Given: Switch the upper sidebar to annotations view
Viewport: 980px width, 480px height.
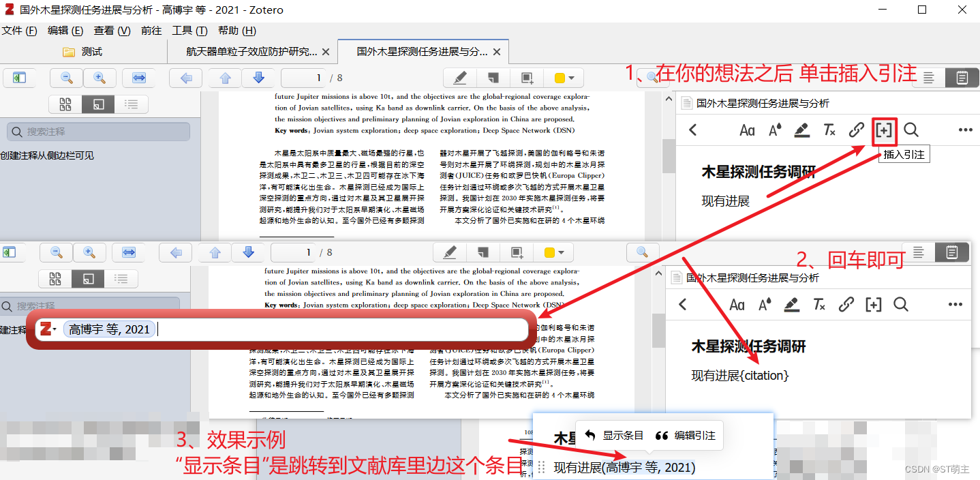Looking at the screenshot, I should click(x=98, y=104).
